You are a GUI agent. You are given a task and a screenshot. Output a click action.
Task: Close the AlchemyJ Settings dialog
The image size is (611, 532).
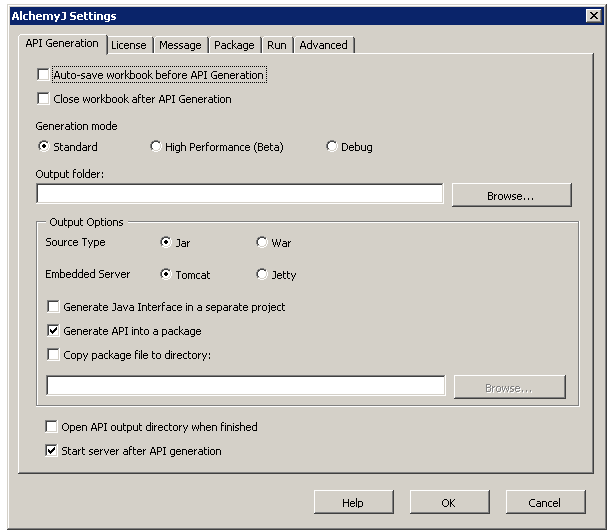(x=593, y=16)
